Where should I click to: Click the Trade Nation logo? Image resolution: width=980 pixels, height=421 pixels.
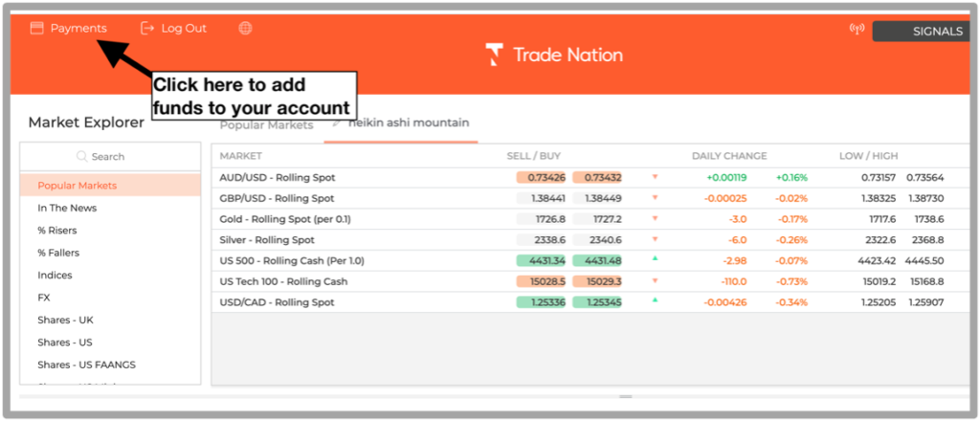(554, 55)
